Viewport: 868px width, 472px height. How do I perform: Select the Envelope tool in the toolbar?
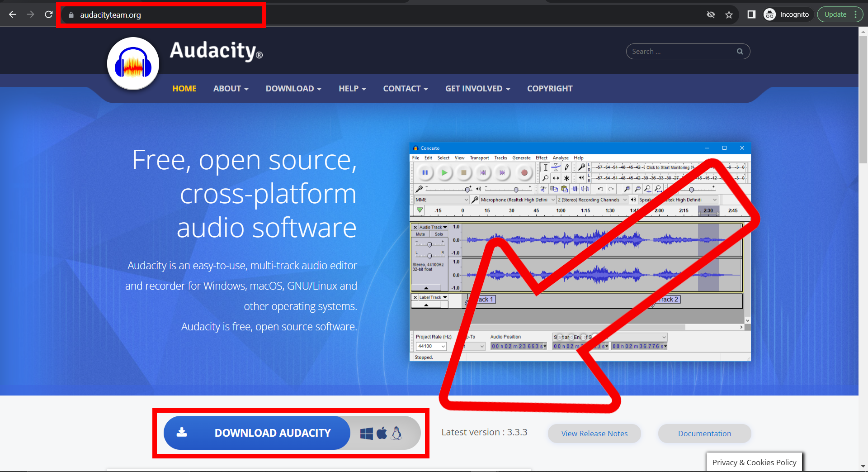point(556,167)
